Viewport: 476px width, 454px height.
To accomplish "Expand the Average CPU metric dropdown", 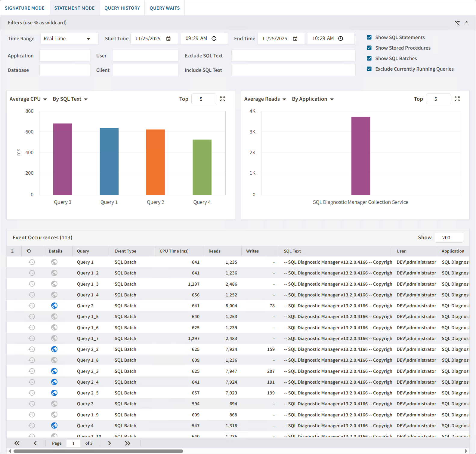I will click(x=28, y=99).
